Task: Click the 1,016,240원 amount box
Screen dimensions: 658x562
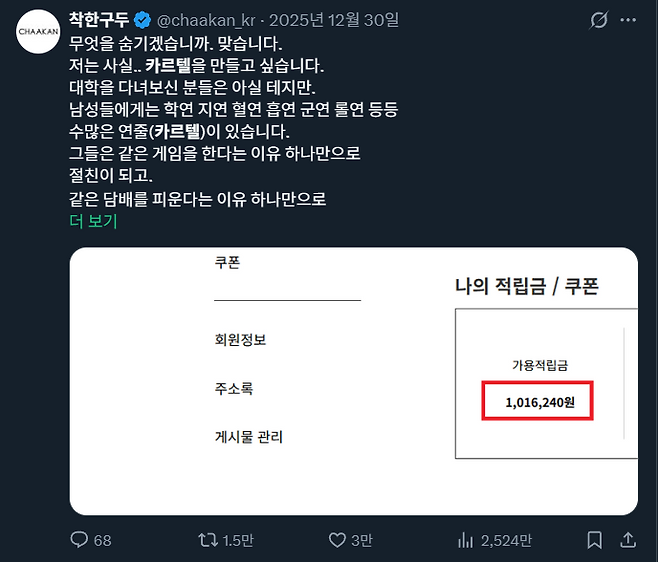Action: (538, 402)
